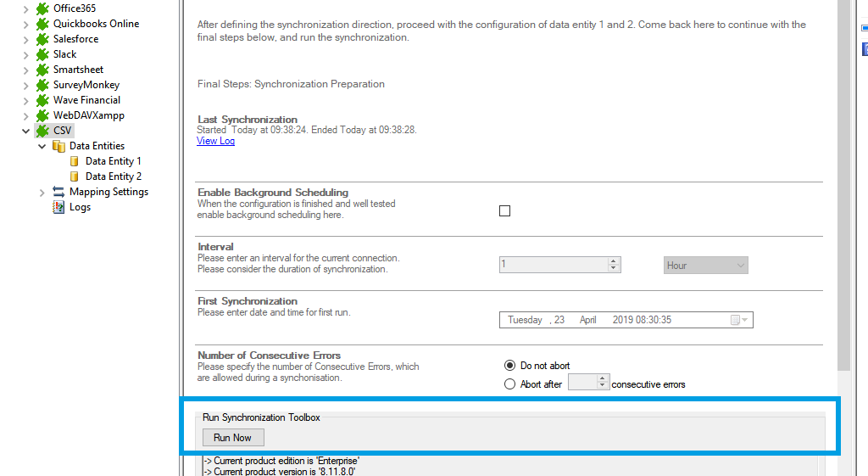Collapse the CSV connection tree node
Viewport: 868px width, 476px height.
pos(25,131)
